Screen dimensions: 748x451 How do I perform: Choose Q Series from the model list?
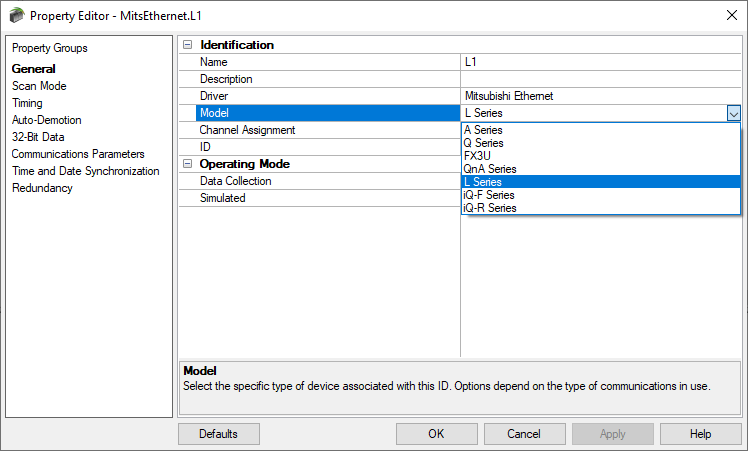[x=601, y=143]
